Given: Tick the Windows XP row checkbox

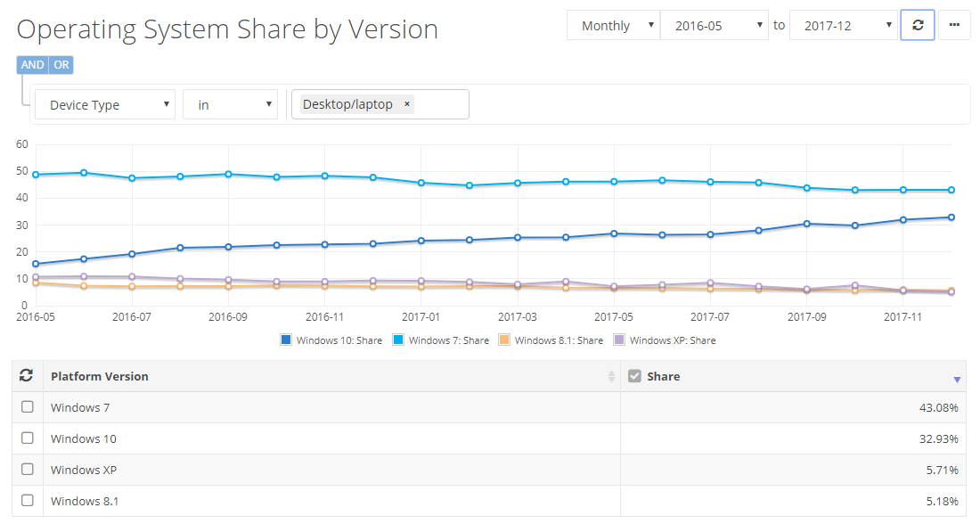Looking at the screenshot, I should [28, 470].
